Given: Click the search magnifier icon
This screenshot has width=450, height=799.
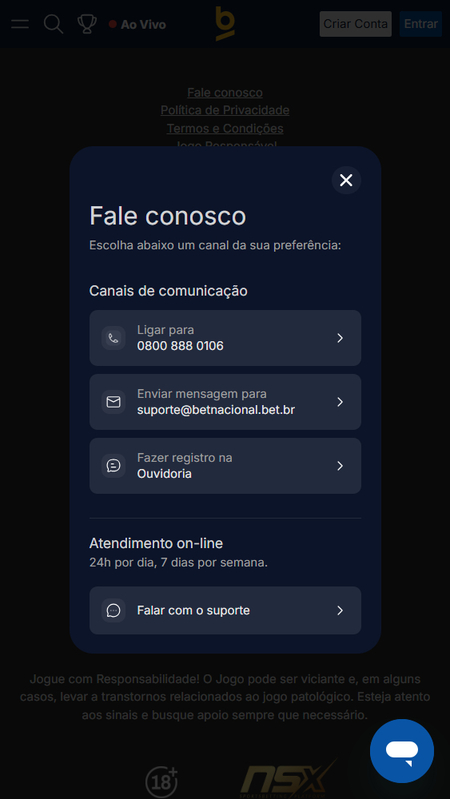Looking at the screenshot, I should tap(53, 24).
